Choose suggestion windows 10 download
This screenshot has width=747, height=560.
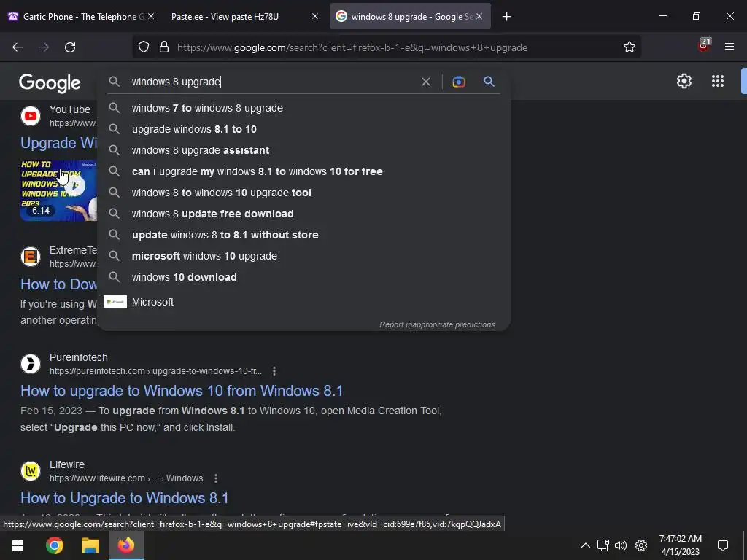303,277
